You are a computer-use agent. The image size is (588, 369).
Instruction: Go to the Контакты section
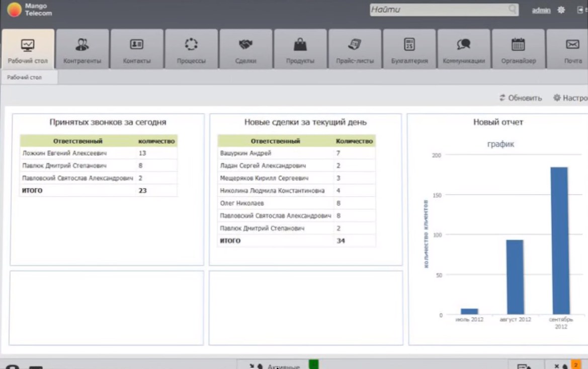pos(137,49)
